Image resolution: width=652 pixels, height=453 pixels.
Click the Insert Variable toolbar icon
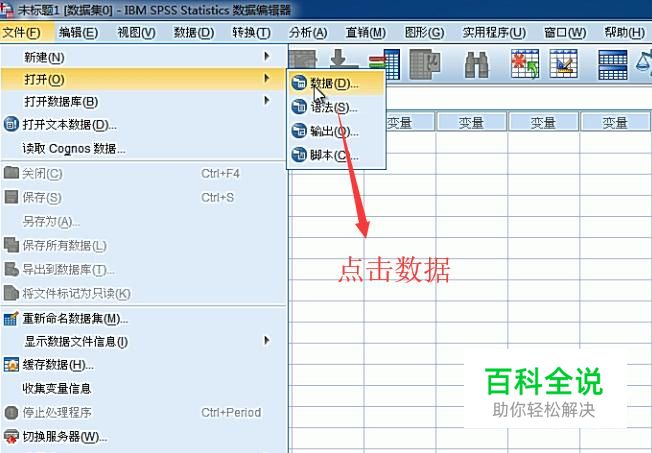click(563, 64)
